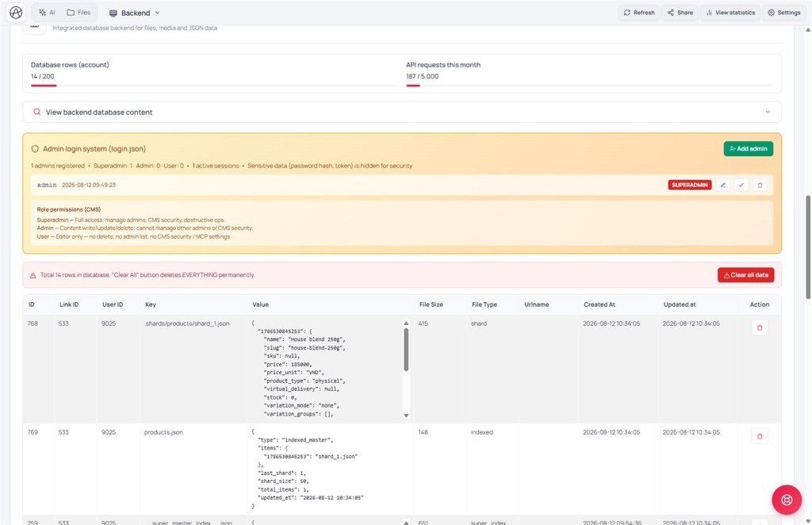This screenshot has height=525, width=812.
Task: Open the Backend dropdown menu
Action: [134, 13]
